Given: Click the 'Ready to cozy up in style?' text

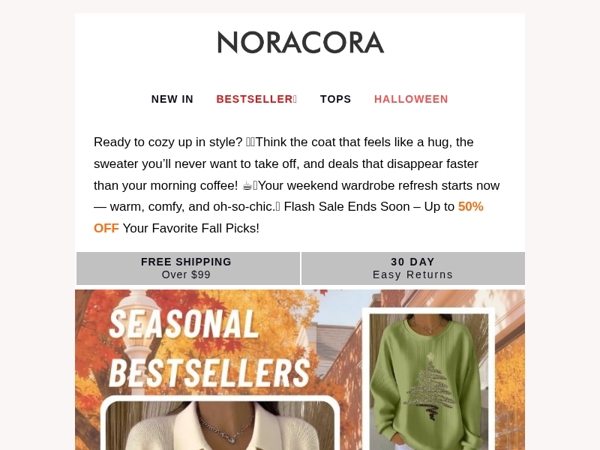Looking at the screenshot, I should (168, 142).
